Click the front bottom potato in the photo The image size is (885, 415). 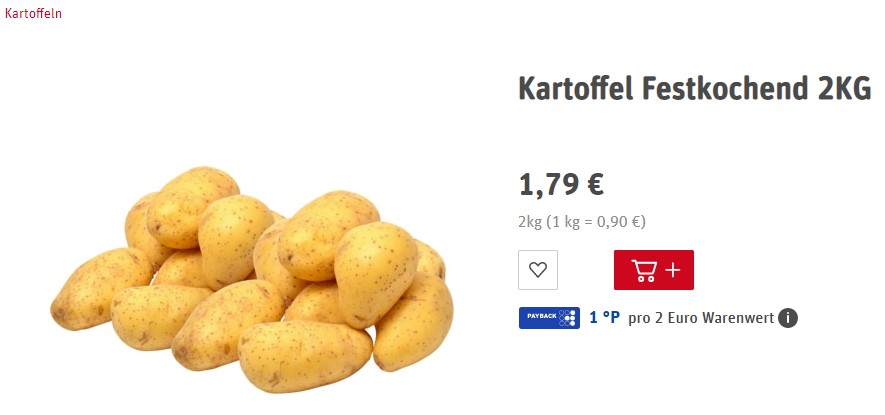305,356
